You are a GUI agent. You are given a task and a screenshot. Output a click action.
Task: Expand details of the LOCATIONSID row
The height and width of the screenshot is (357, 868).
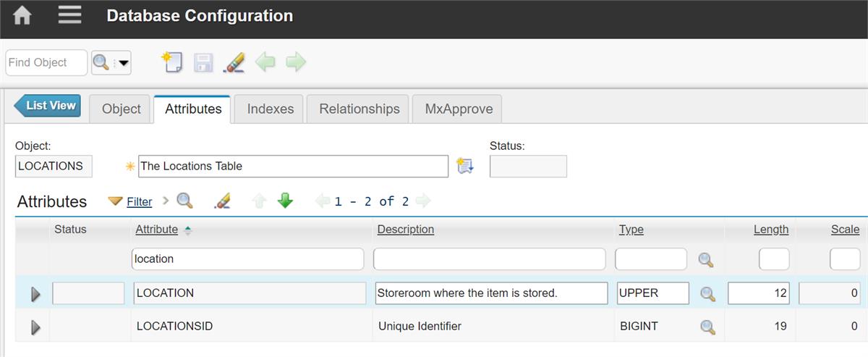pos(35,327)
